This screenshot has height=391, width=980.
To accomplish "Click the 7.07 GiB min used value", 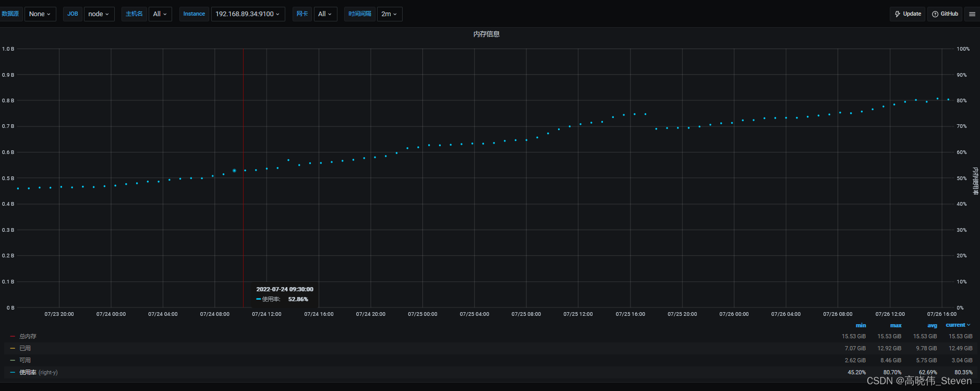I will pos(855,348).
